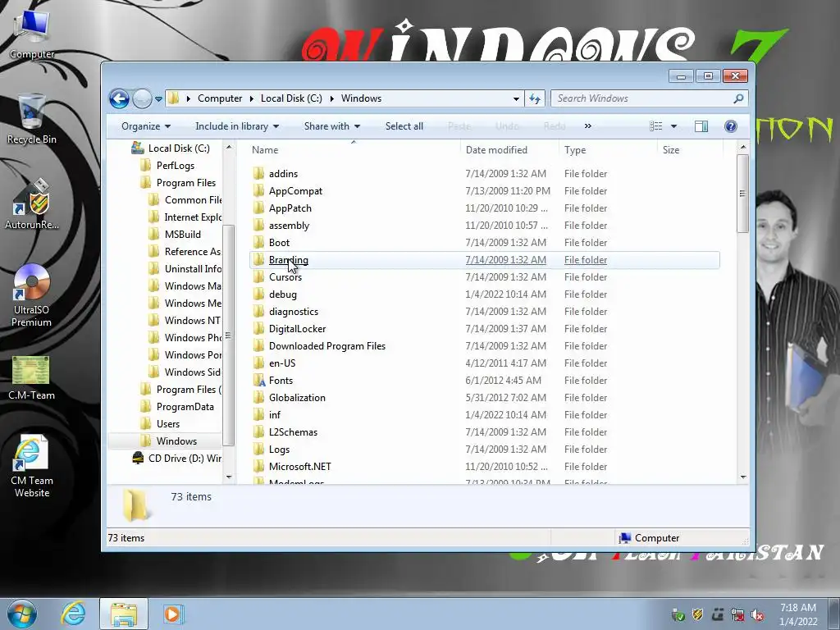Screen dimensions: 840x630
Task: Open the Recycle Bin desktop icon
Action: click(x=32, y=119)
